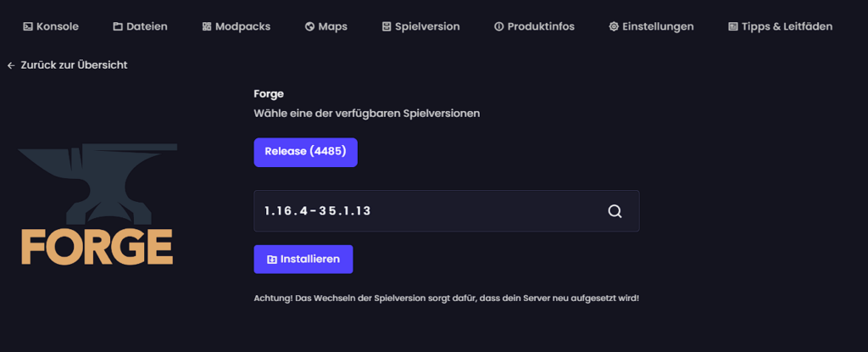The height and width of the screenshot is (352, 868).
Task: Click 'Wähle eine der verfügbaren Spielversionen' text
Action: (366, 114)
